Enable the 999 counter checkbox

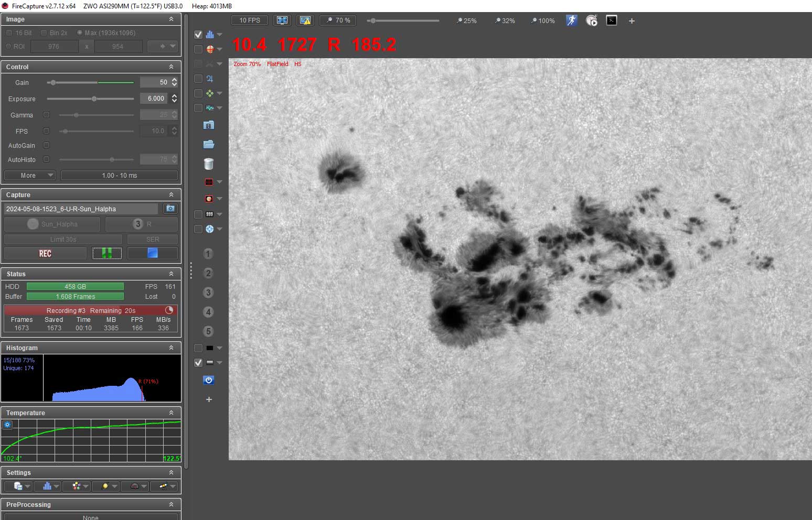click(x=198, y=214)
